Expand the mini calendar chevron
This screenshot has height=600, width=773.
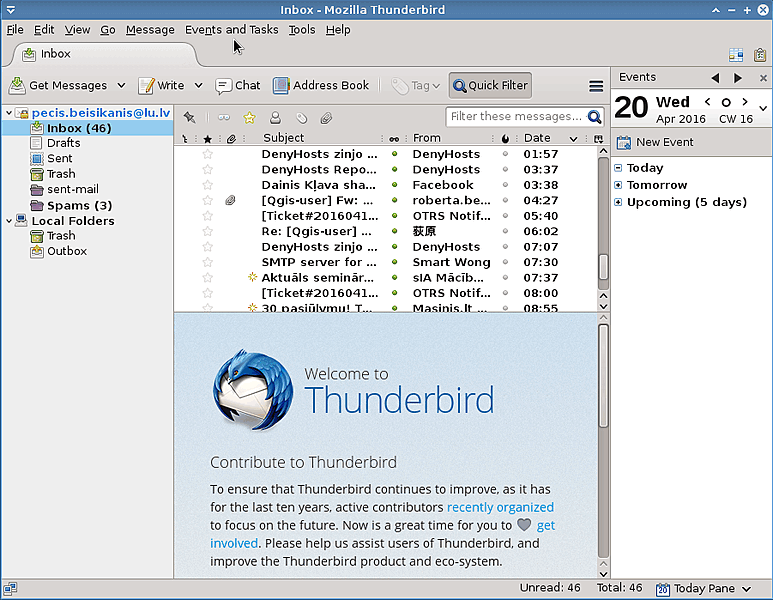[x=763, y=108]
